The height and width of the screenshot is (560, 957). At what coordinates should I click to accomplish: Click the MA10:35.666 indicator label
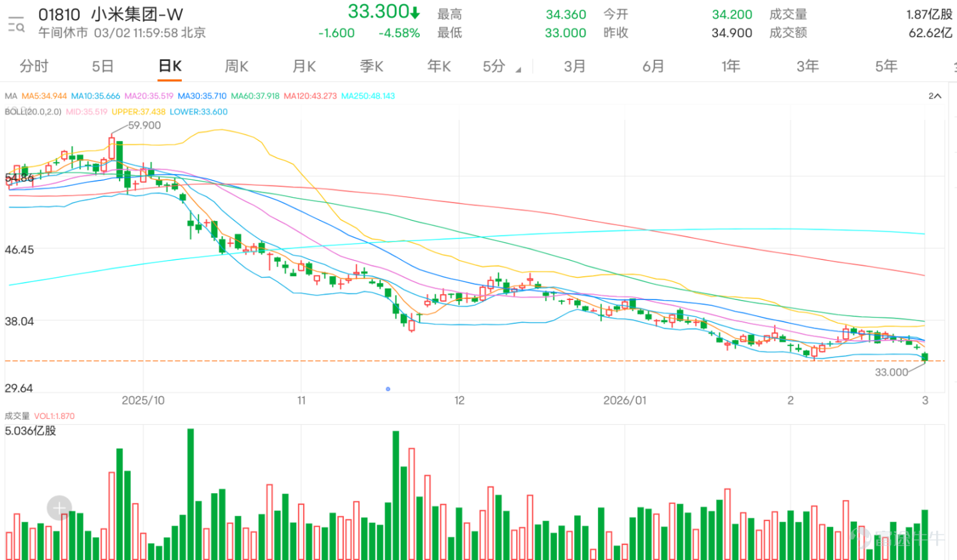pos(96,96)
